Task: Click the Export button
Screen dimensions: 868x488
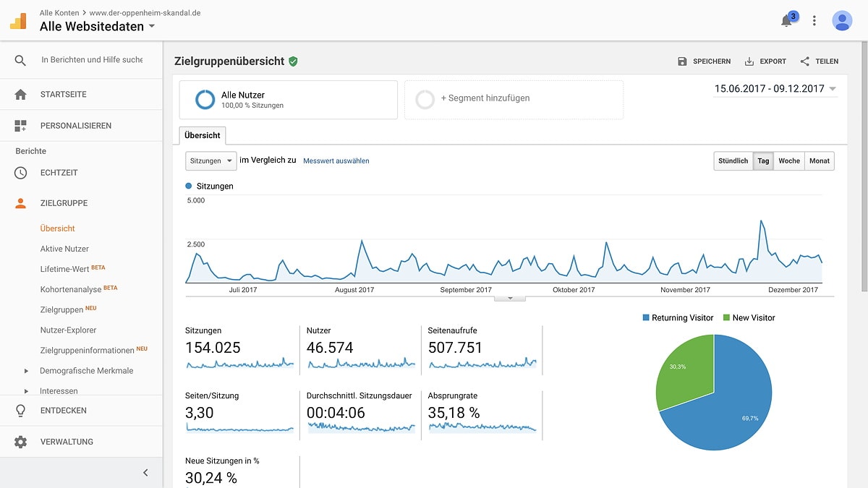Action: click(765, 61)
